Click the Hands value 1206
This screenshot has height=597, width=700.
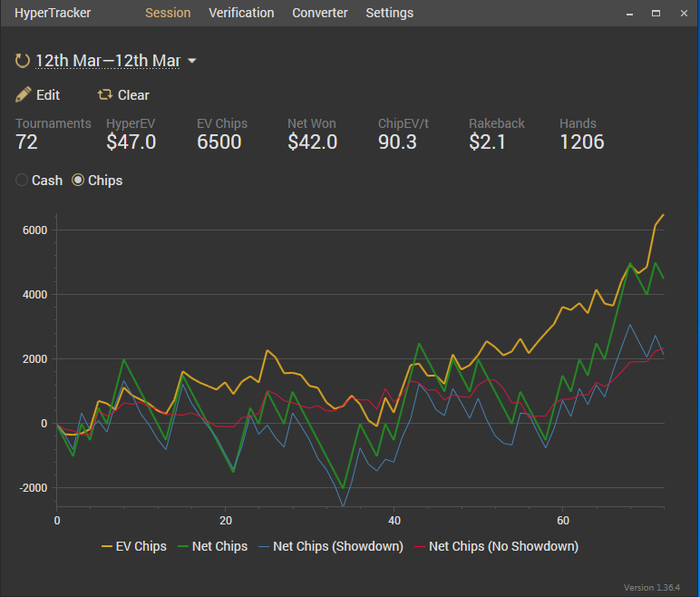tap(581, 142)
